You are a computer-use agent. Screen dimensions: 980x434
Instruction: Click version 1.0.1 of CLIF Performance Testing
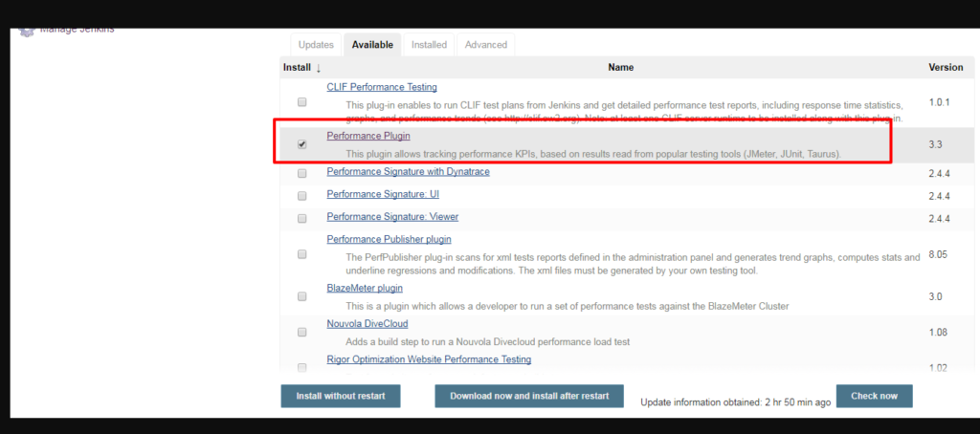coord(939,101)
